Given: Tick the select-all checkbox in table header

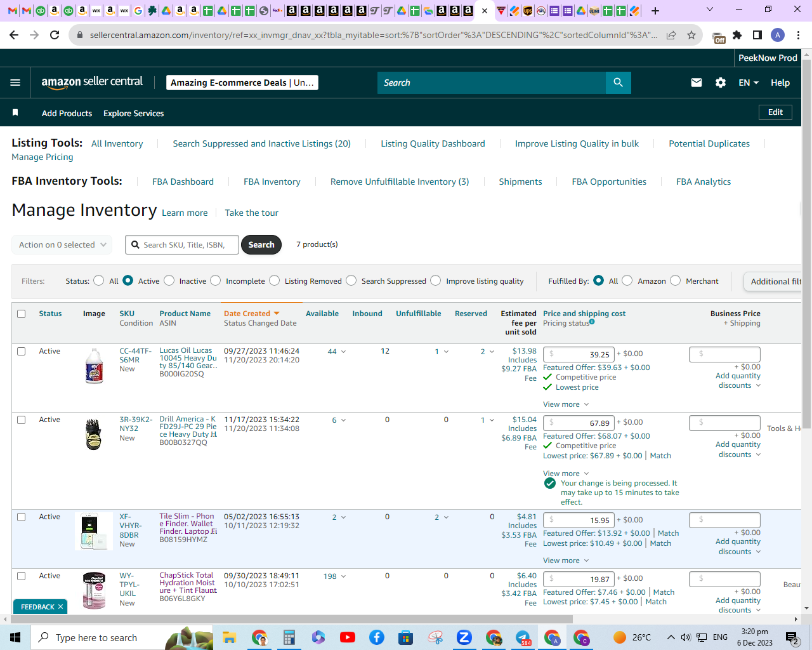Looking at the screenshot, I should click(22, 314).
